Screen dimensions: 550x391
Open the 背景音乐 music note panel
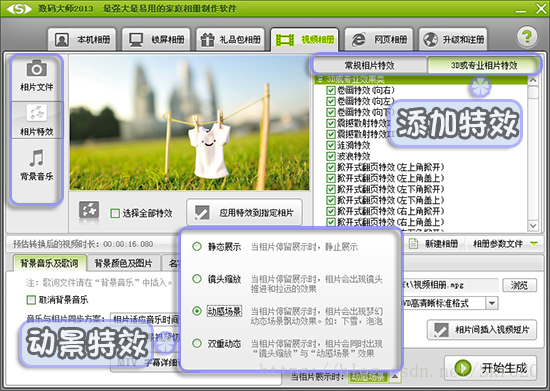point(36,164)
